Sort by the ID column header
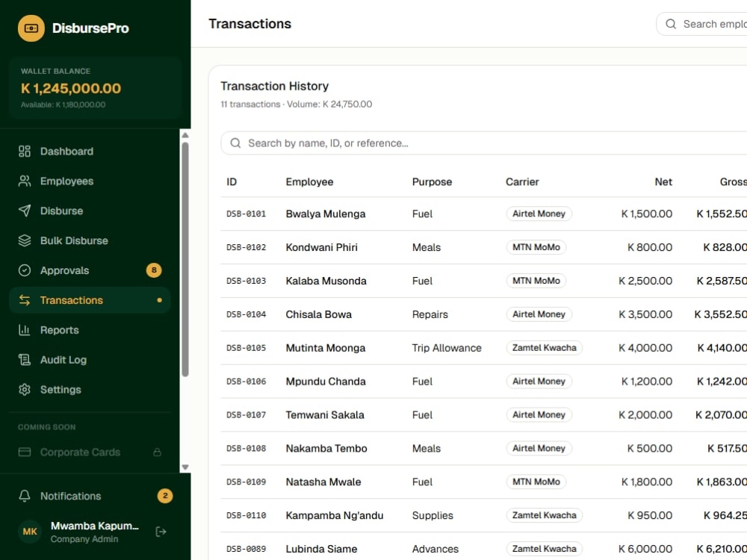This screenshot has width=747, height=560. (x=232, y=182)
